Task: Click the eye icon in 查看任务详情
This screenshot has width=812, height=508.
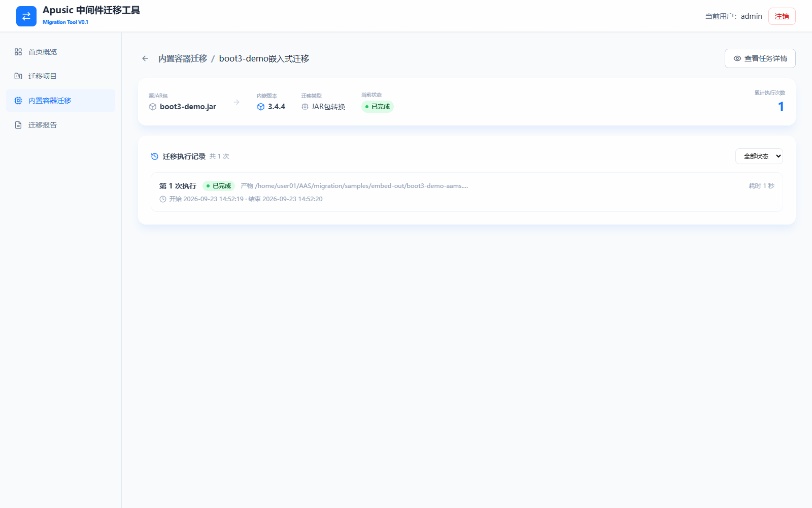Action: click(737, 58)
